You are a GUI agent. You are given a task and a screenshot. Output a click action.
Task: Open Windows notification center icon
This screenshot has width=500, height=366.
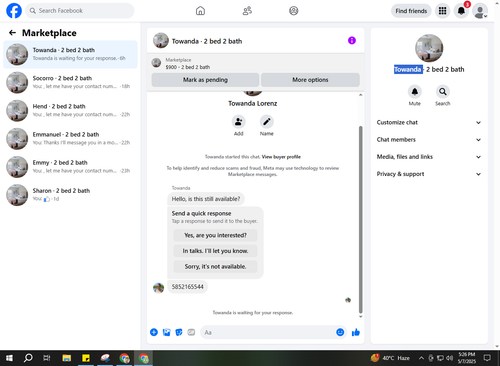point(487,358)
